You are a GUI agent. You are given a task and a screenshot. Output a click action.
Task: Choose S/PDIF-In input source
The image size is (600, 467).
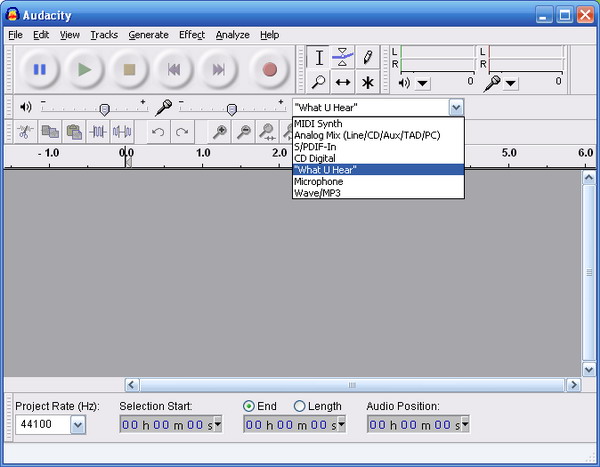click(x=378, y=147)
